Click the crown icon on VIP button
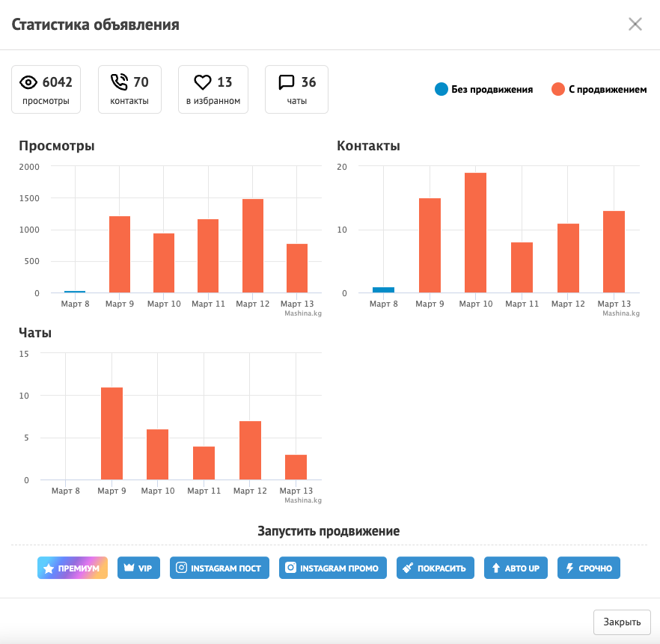Image resolution: width=660 pixels, height=644 pixels. pyautogui.click(x=129, y=568)
